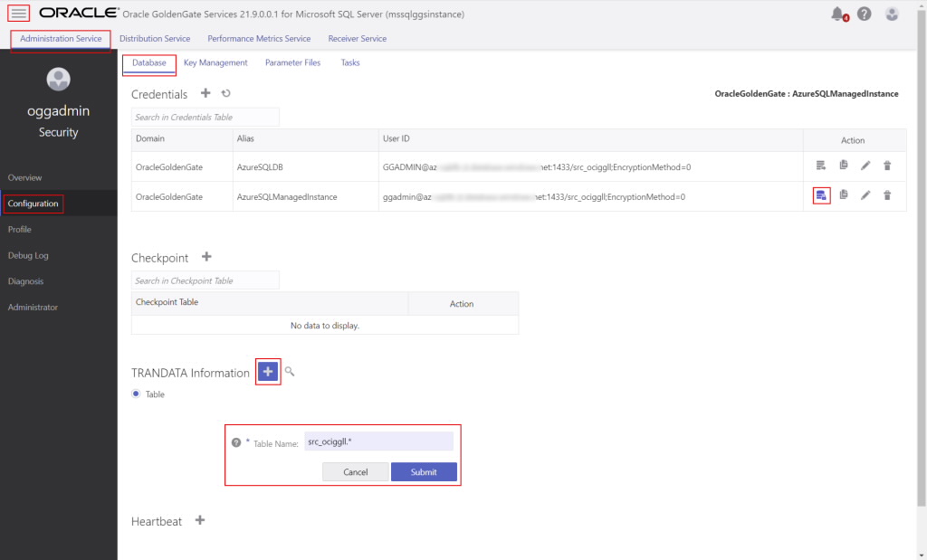Add a new credential with the plus icon

pos(205,93)
